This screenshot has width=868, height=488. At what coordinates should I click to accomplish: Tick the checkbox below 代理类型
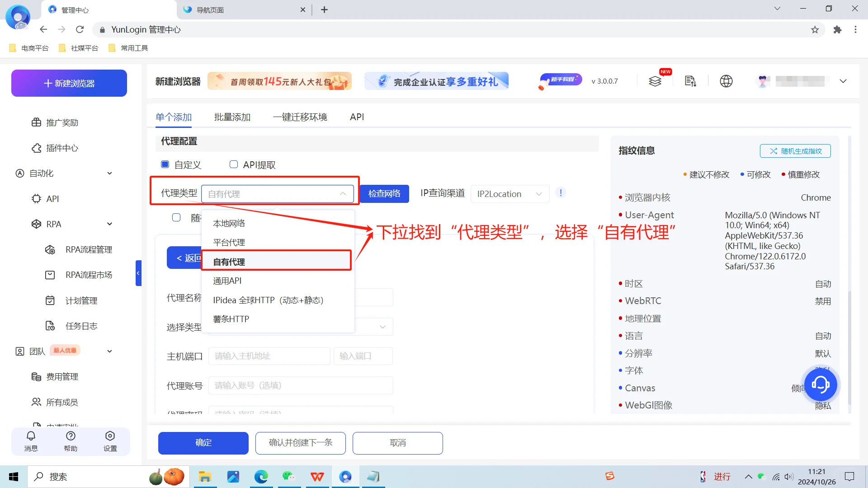click(x=176, y=217)
